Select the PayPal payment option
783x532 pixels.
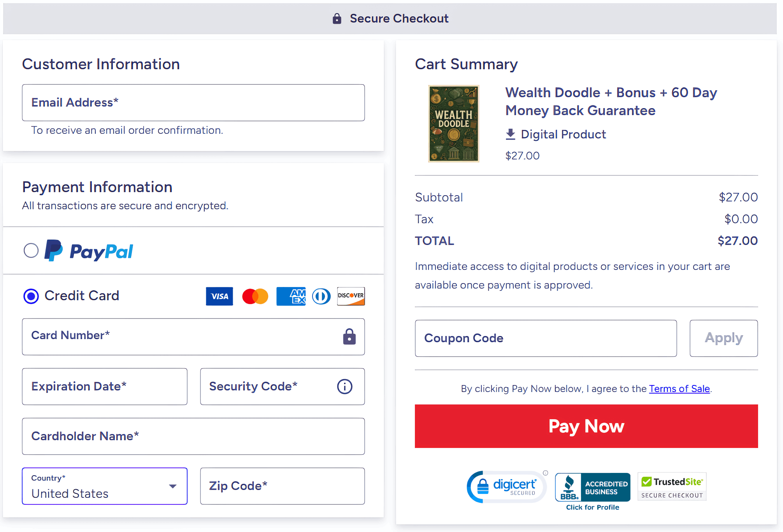click(31, 250)
